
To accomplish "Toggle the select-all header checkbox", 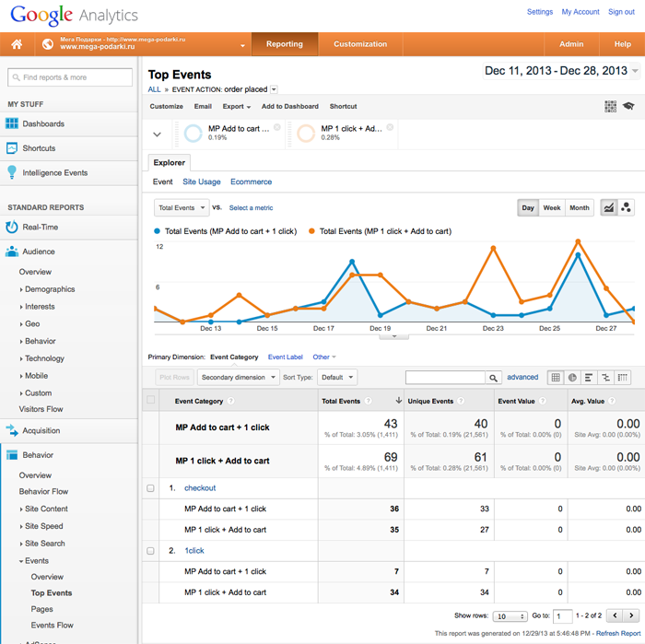I will click(x=151, y=401).
